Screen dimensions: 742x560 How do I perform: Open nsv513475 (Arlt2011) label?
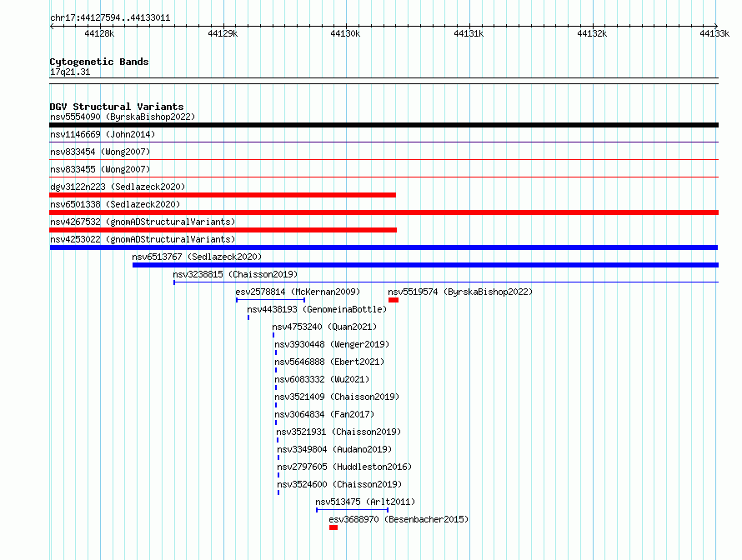point(365,502)
